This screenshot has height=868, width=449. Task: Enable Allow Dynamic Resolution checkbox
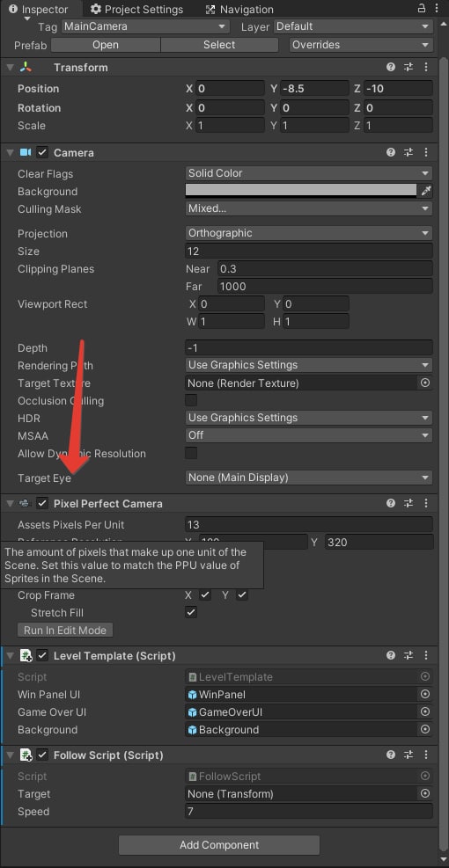coord(191,453)
